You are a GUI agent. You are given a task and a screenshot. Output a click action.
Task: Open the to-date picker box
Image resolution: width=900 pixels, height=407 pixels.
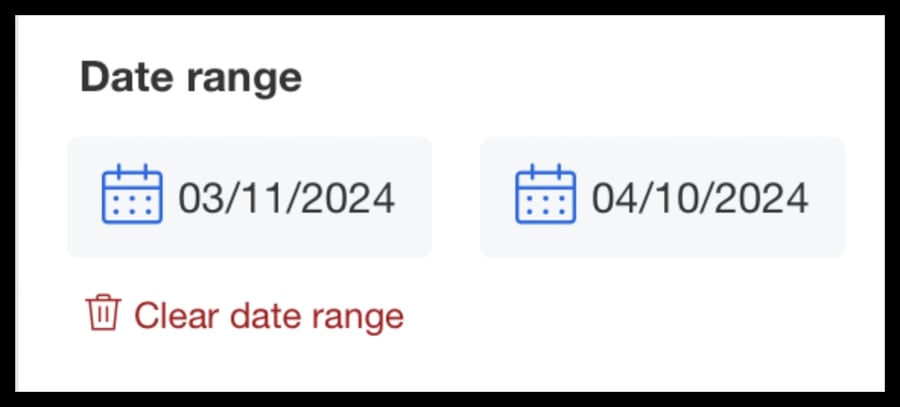coord(662,198)
